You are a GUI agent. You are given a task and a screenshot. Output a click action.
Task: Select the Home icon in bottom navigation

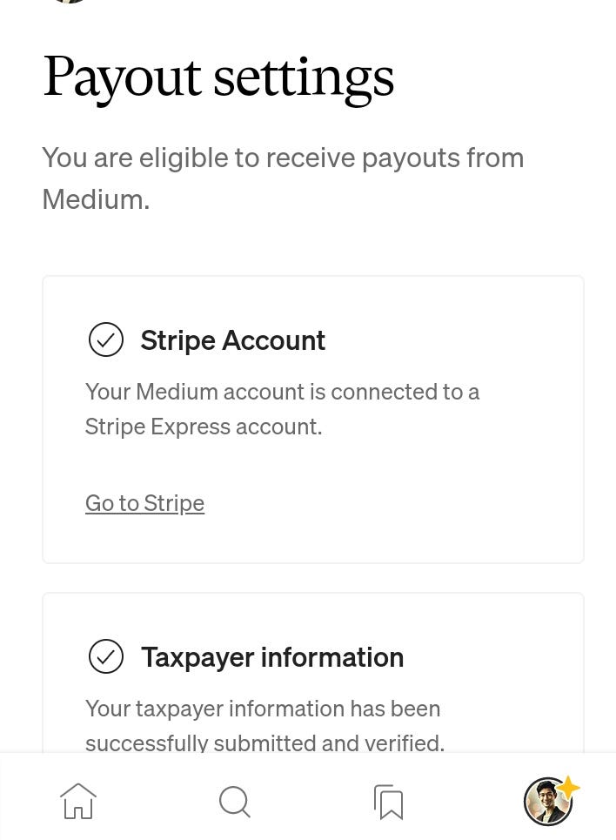[x=77, y=801]
